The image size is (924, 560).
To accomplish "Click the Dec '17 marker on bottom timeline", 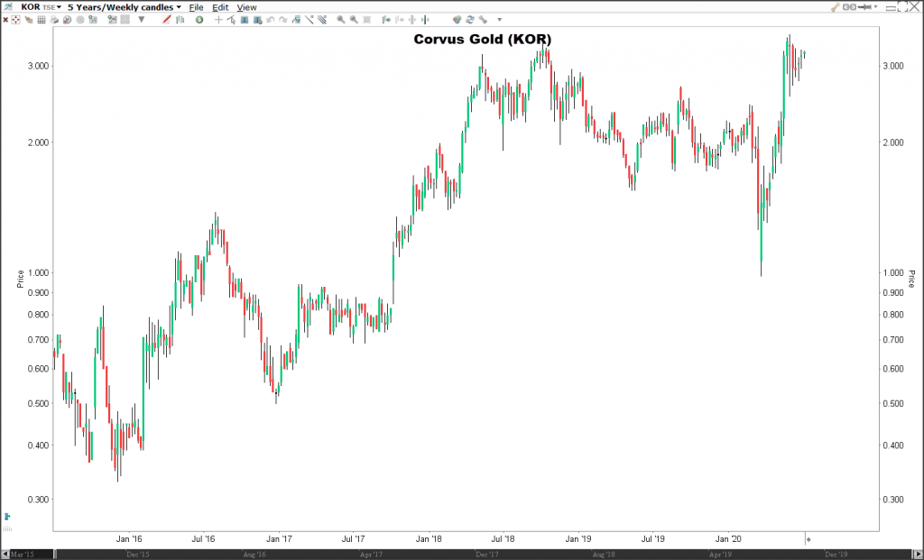I will coord(486,555).
